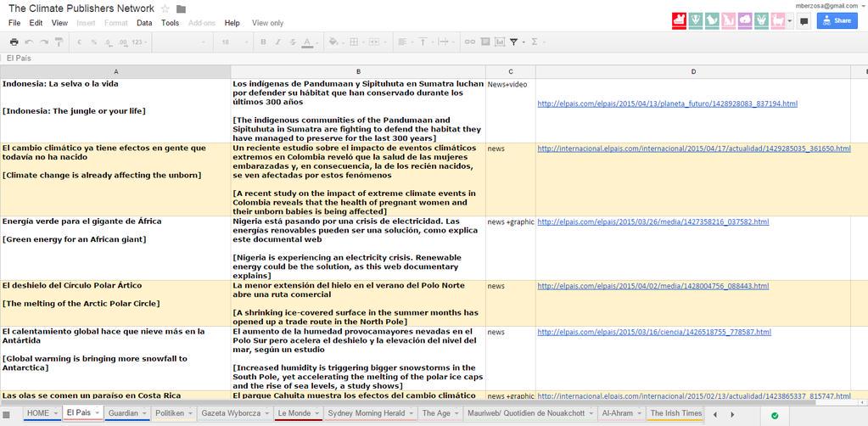Click the purple hippo collaborator avatar
The image size is (868, 426).
[x=745, y=21]
